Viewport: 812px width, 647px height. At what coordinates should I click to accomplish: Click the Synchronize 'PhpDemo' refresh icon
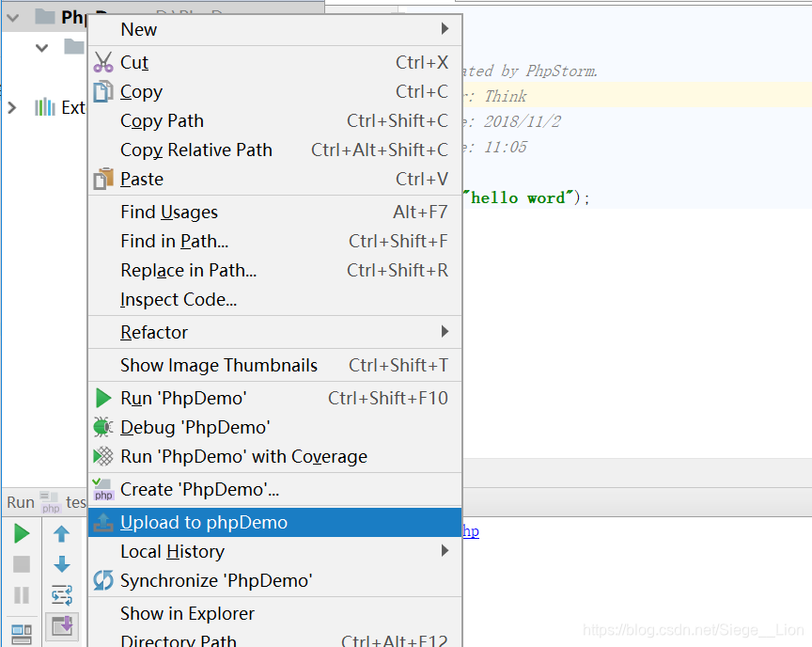(x=103, y=580)
